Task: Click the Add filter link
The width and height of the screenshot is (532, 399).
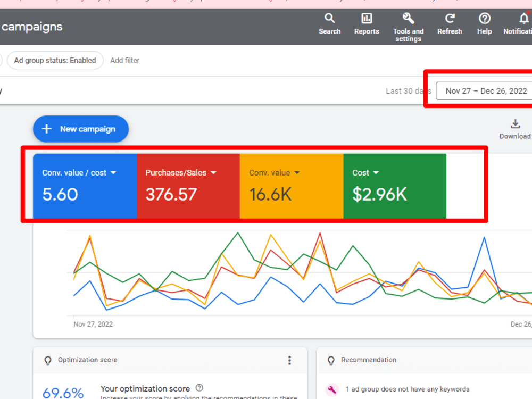Action: 124,61
